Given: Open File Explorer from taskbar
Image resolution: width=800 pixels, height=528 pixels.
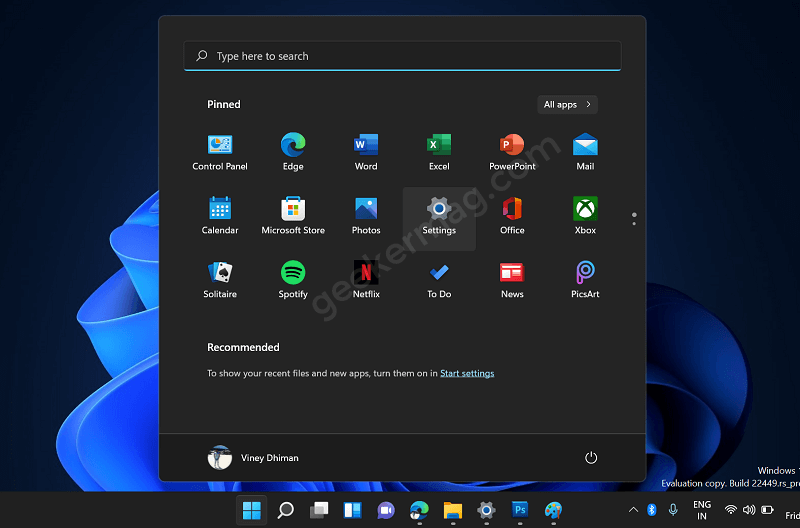Looking at the screenshot, I should [x=453, y=510].
